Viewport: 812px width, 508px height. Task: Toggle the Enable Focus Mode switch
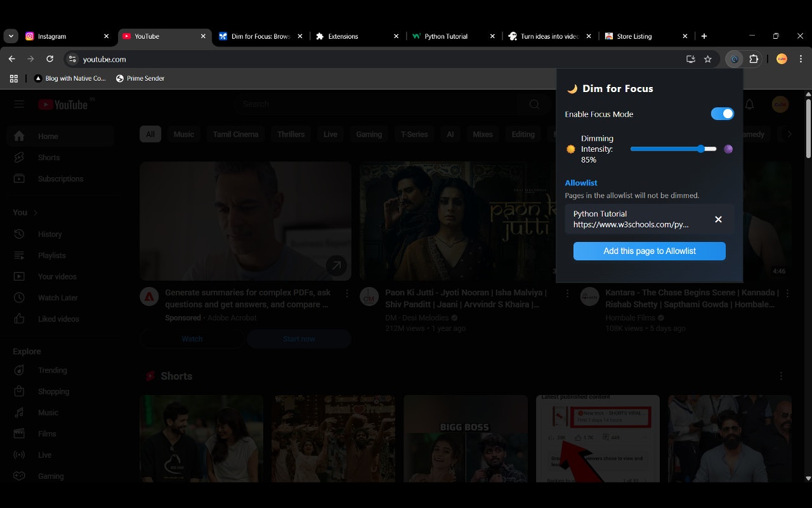click(x=722, y=114)
